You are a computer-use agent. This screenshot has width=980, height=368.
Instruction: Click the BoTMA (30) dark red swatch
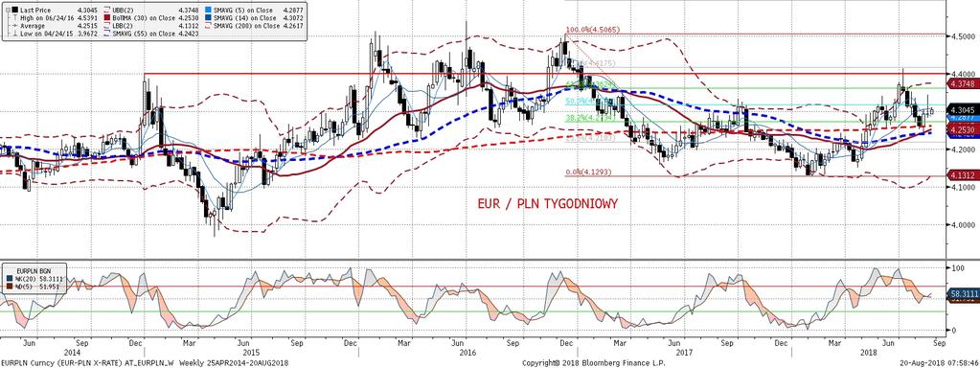(107, 18)
